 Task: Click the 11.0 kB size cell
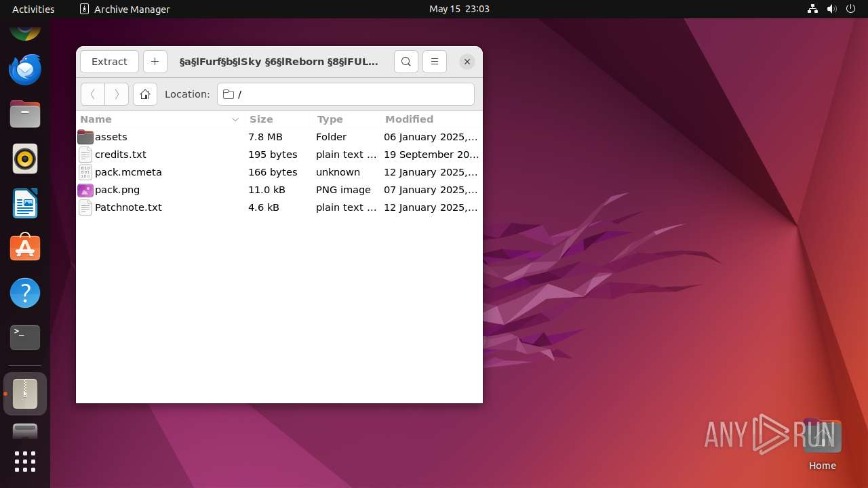coord(267,190)
